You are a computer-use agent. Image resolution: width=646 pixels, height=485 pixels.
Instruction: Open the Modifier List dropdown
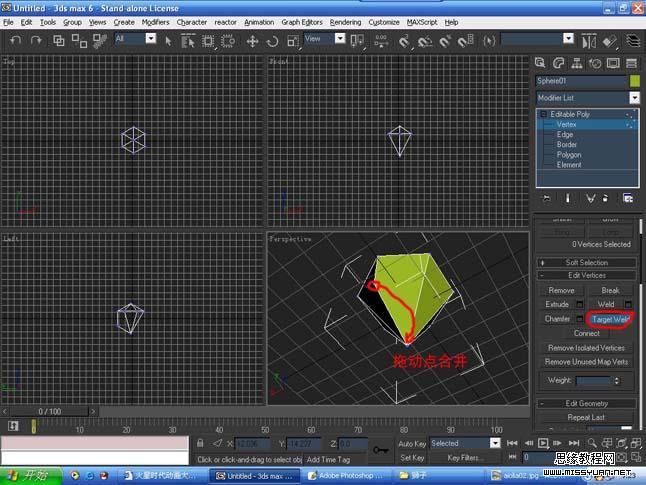(634, 98)
